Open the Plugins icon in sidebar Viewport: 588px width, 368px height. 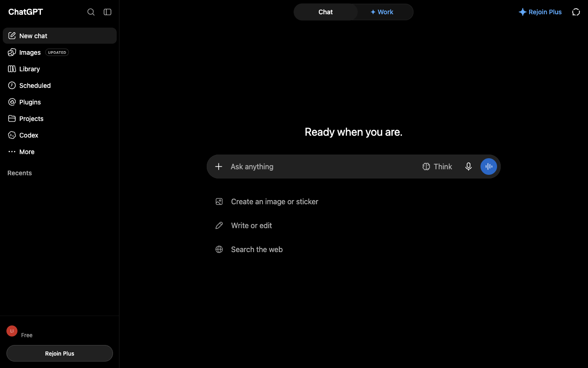point(12,102)
